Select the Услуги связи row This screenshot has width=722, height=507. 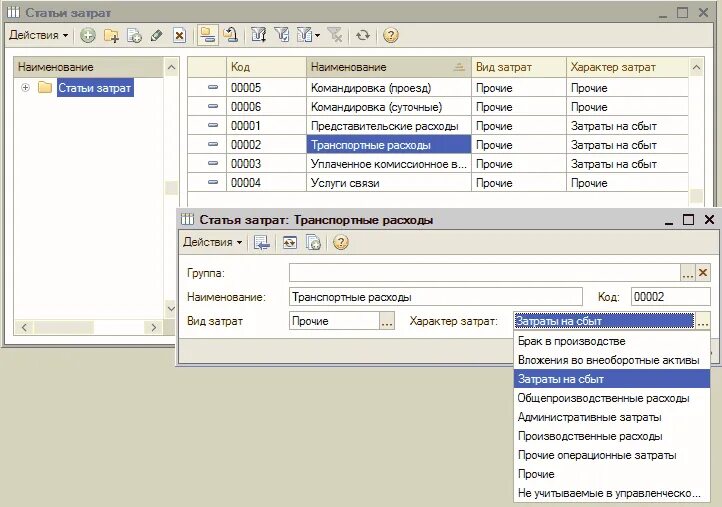437,183
